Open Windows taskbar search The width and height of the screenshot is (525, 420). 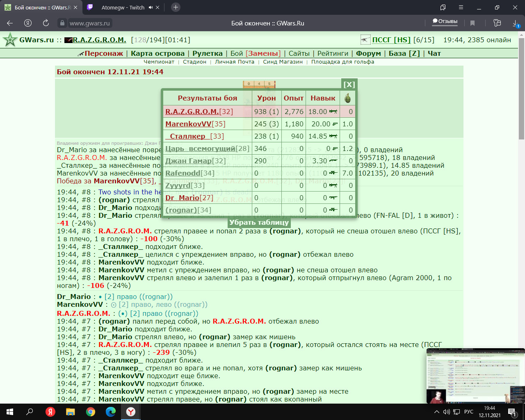pyautogui.click(x=30, y=412)
